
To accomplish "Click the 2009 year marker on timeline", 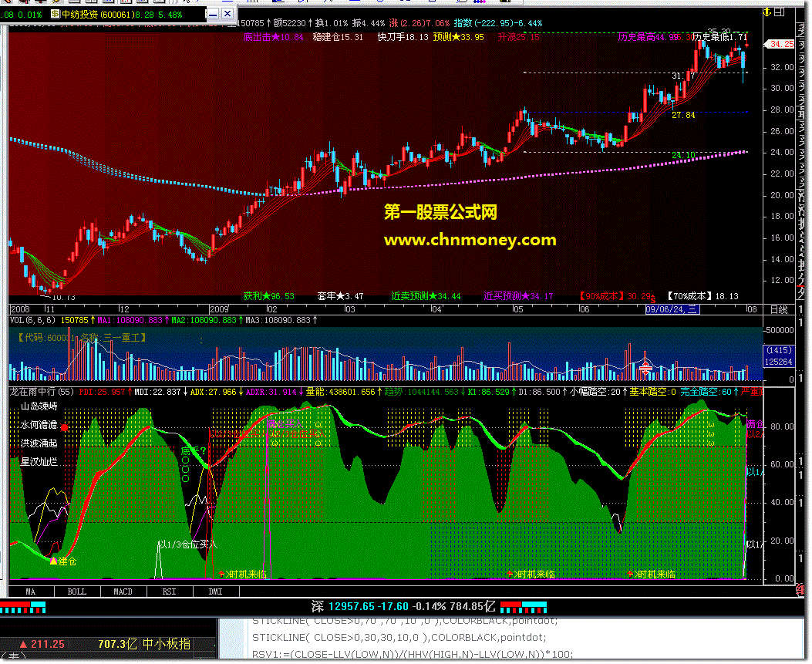I will pos(218,310).
